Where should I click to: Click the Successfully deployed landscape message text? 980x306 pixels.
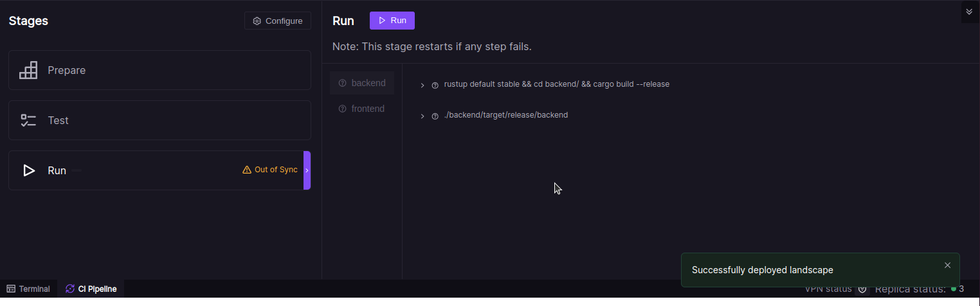762,270
